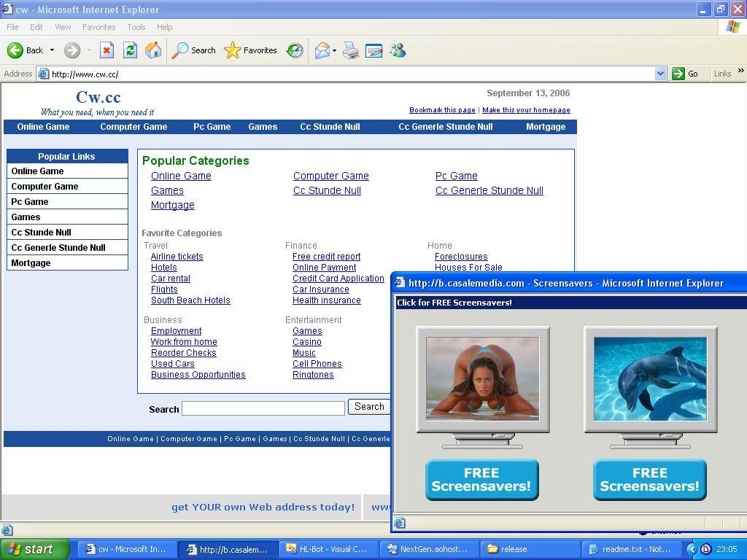Open the Free credit report link
747x560 pixels.
[x=326, y=257]
